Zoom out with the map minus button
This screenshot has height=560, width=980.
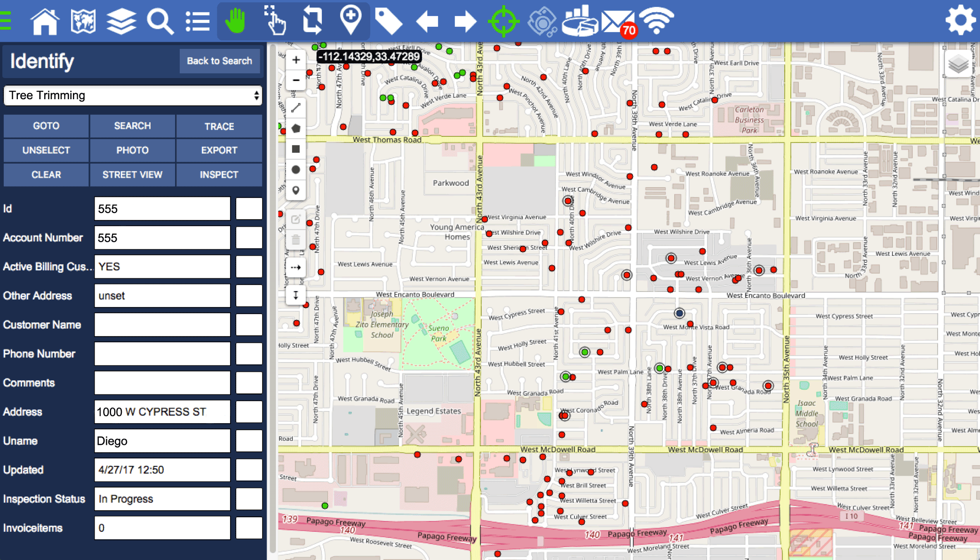point(296,80)
